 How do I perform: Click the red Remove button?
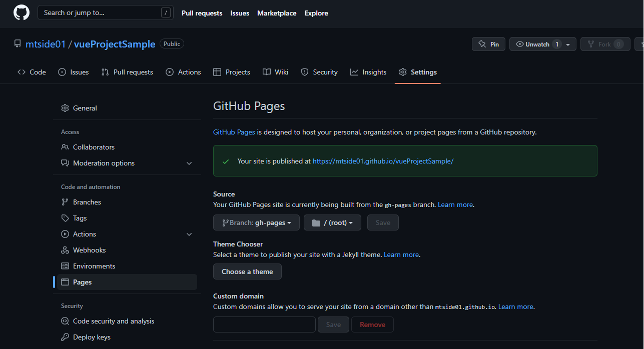pyautogui.click(x=372, y=324)
